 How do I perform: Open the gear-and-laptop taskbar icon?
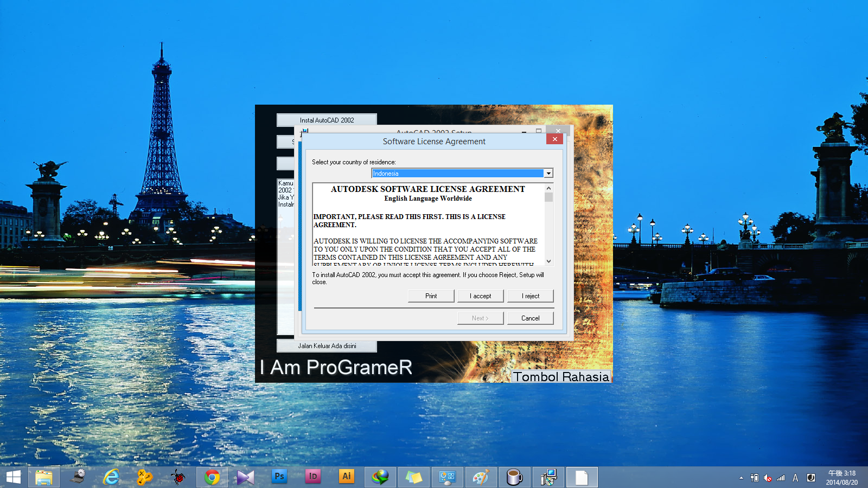tap(78, 477)
